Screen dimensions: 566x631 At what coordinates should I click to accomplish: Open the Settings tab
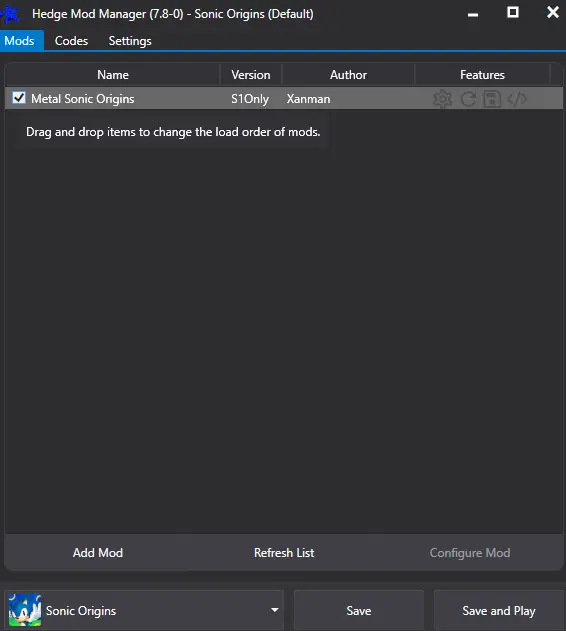130,41
